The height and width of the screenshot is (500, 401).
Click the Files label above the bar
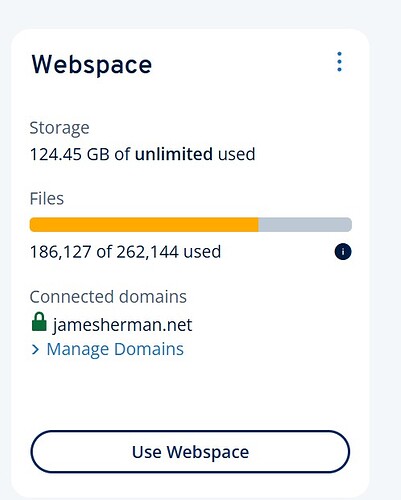pos(47,199)
